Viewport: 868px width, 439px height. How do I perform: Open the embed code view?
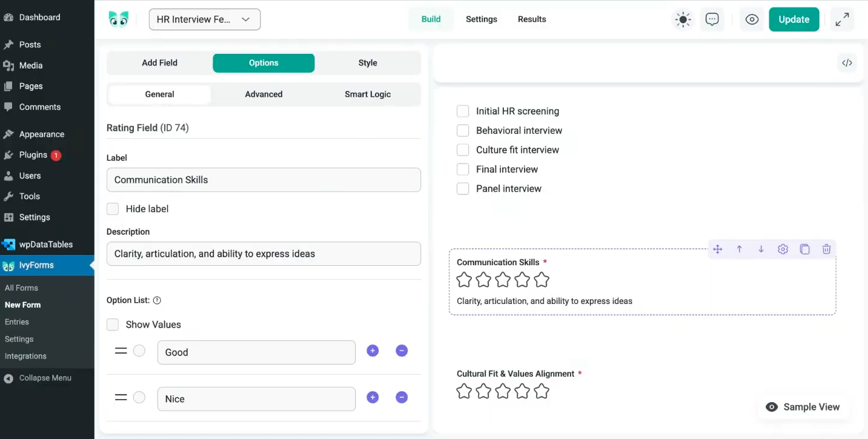(x=847, y=62)
